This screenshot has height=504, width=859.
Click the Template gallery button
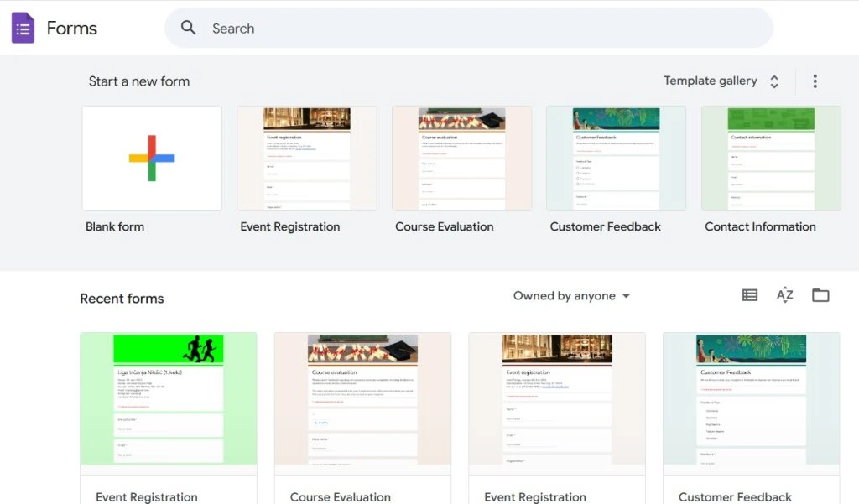click(x=710, y=81)
